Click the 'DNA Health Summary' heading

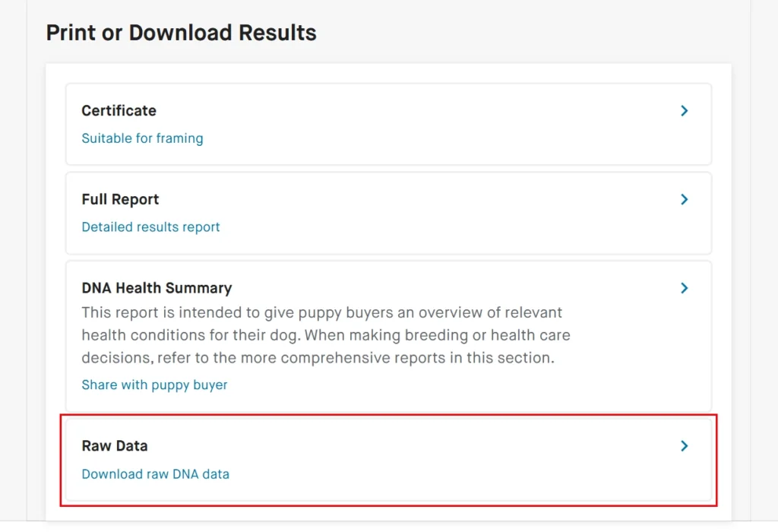[157, 289]
